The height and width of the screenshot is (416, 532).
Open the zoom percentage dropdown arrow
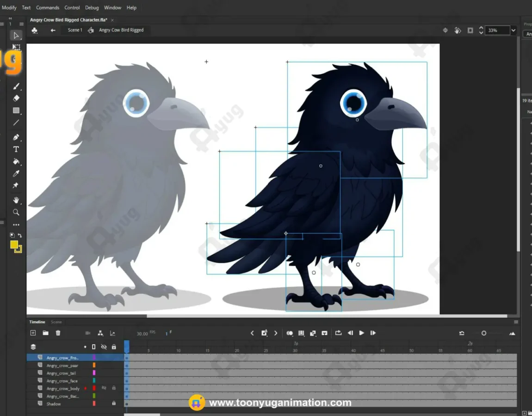pos(513,30)
